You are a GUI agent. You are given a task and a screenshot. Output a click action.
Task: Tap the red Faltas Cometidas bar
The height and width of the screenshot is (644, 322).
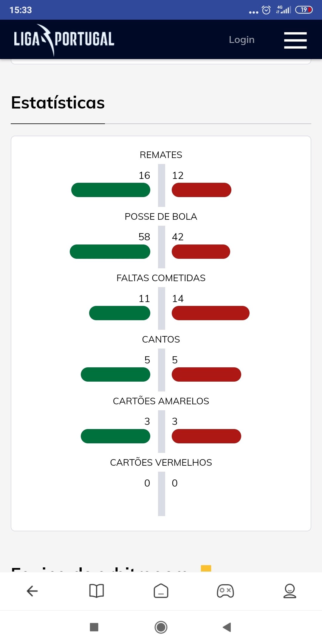210,313
